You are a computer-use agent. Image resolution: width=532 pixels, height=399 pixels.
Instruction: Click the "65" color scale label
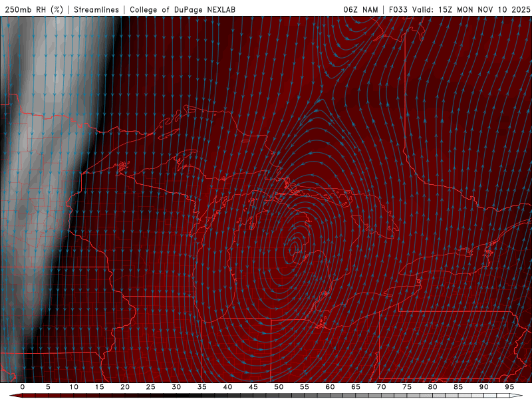(356, 387)
